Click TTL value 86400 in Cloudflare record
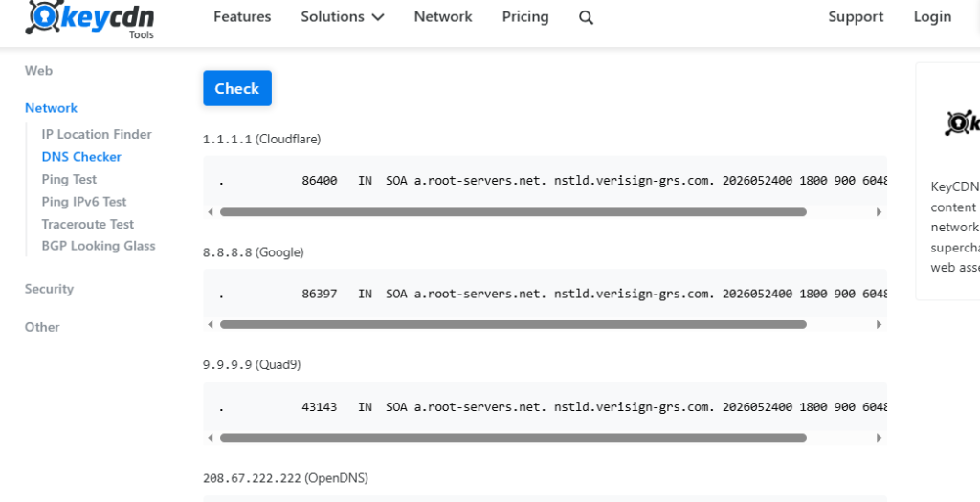980x502 pixels. pyautogui.click(x=320, y=181)
